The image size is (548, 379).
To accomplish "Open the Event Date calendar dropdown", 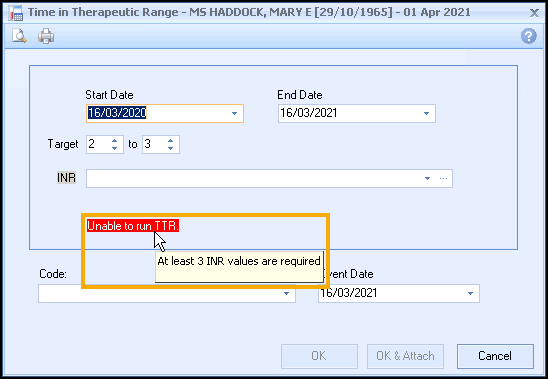I will [x=470, y=293].
